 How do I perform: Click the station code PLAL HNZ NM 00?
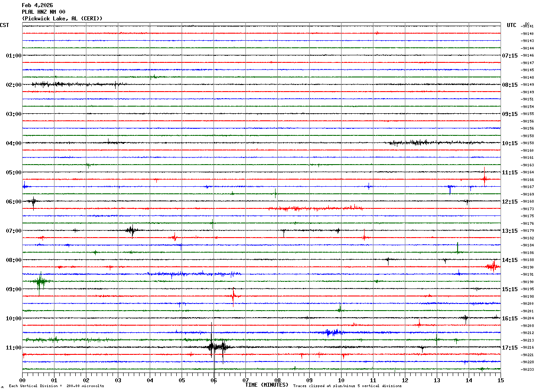[x=43, y=12]
